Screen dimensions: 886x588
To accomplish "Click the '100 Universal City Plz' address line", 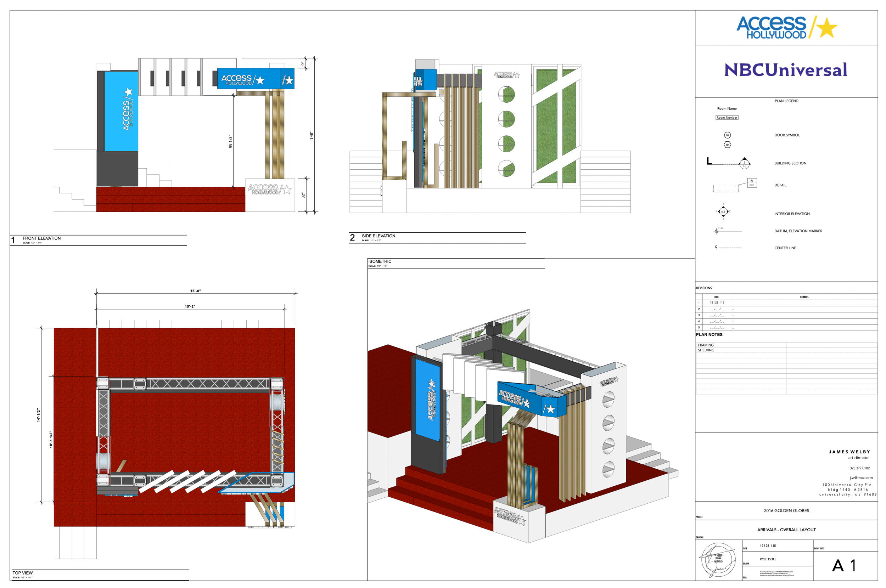I will 848,485.
